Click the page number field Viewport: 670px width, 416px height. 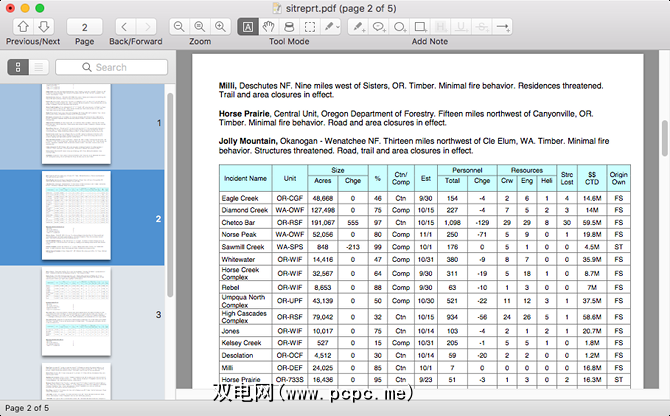tap(84, 26)
